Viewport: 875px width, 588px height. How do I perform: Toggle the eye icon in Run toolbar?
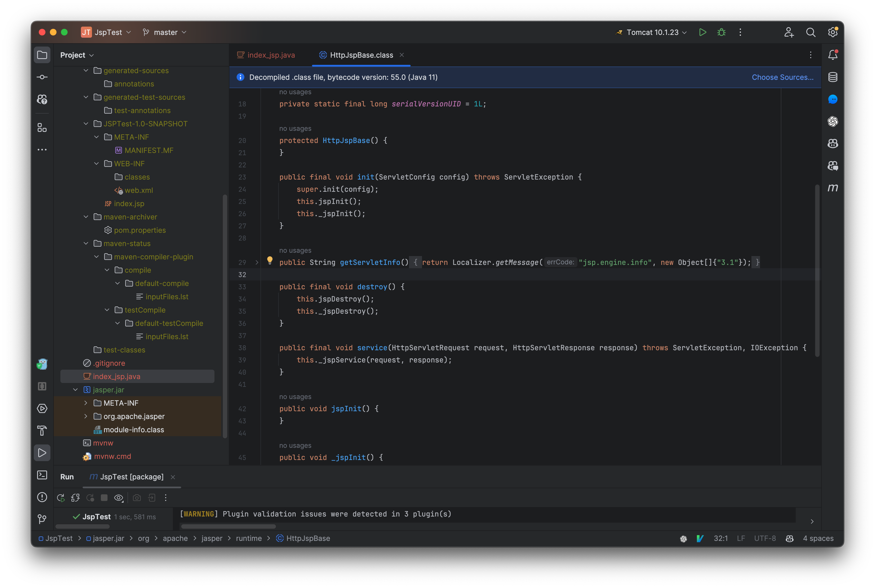tap(119, 498)
